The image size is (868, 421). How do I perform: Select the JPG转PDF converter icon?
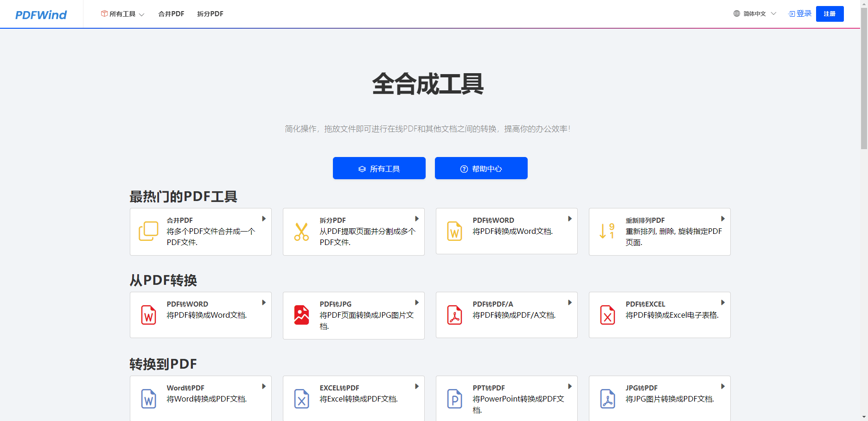click(x=607, y=399)
